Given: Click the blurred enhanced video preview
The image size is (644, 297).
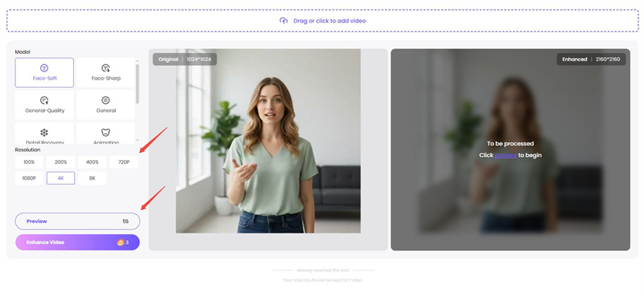Looking at the screenshot, I should point(510,150).
